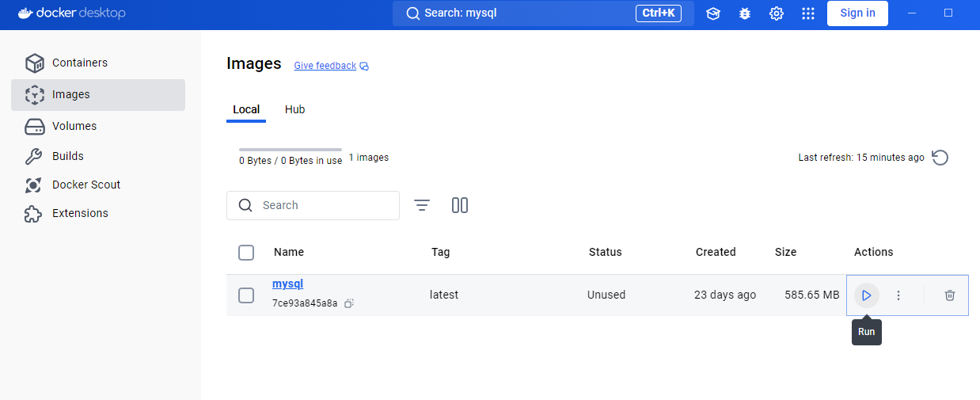
Task: Open Builds section
Action: (x=98, y=156)
